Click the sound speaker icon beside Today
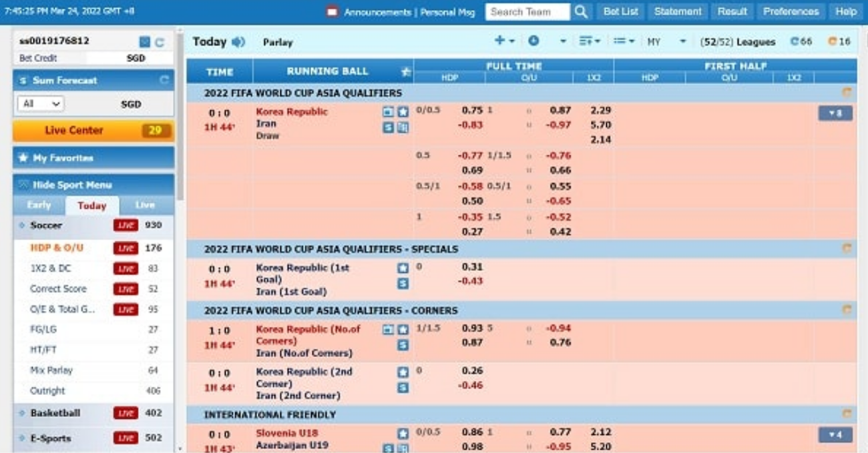868x453 pixels. tap(238, 42)
